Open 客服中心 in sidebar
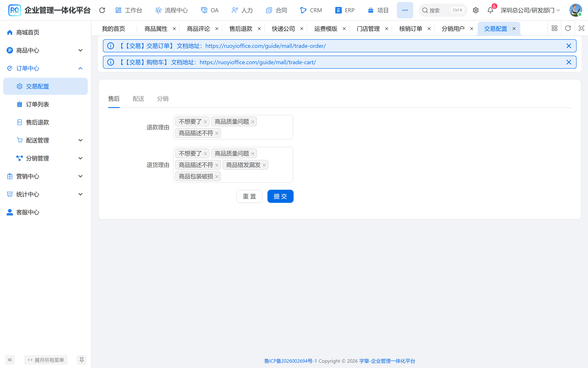Image resolution: width=588 pixels, height=368 pixels. (46, 212)
